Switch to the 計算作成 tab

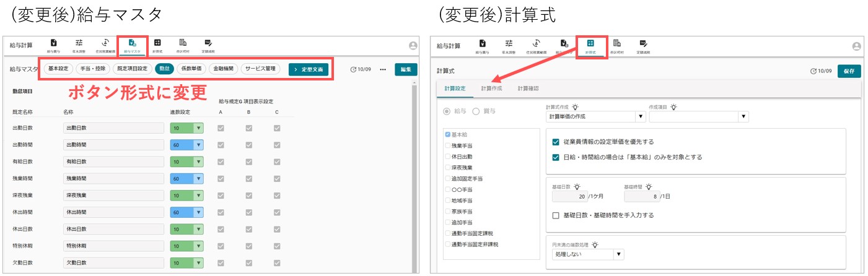[x=492, y=88]
